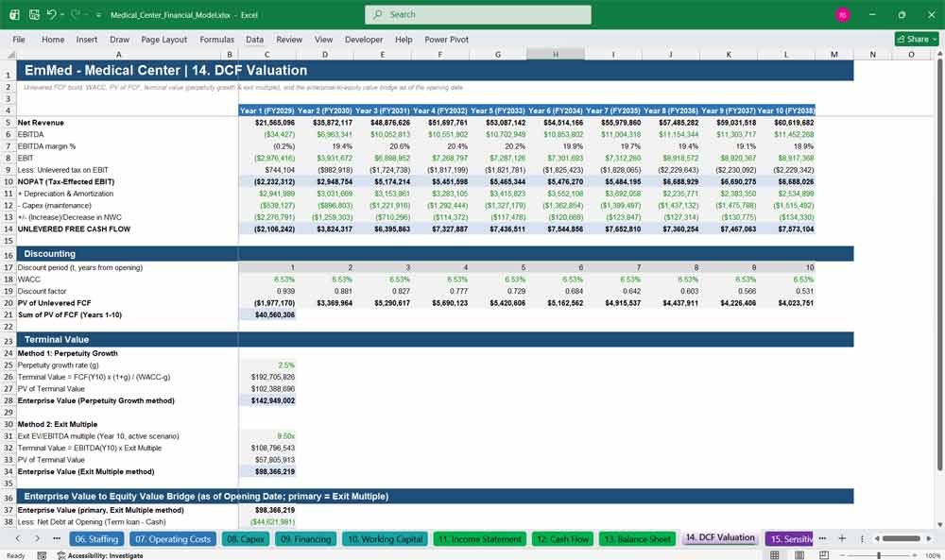This screenshot has width=945, height=560.
Task: Click the 100% zoom level
Action: click(933, 555)
